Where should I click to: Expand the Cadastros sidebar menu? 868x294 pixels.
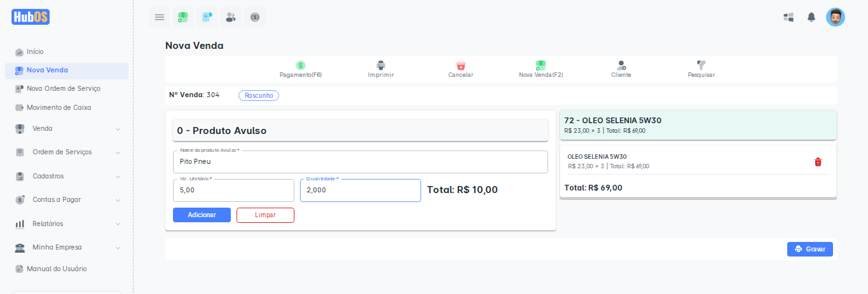point(67,176)
